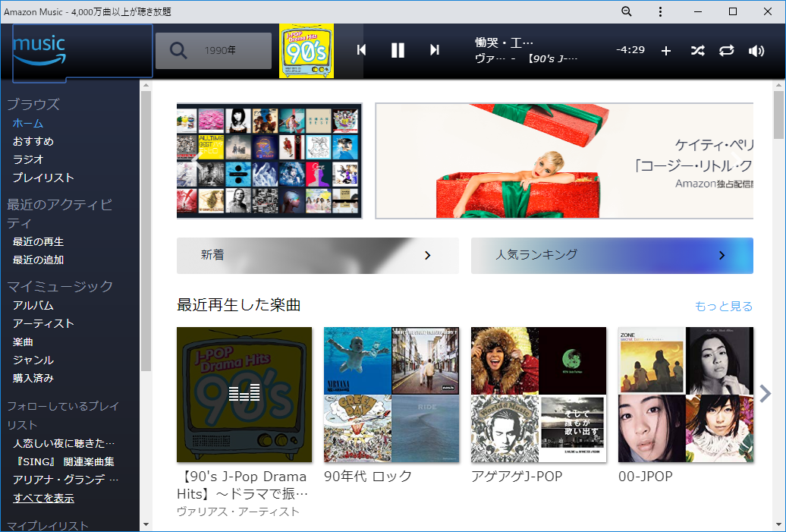Click もっと見る link
Viewport: 786px width, 532px height.
(x=724, y=306)
